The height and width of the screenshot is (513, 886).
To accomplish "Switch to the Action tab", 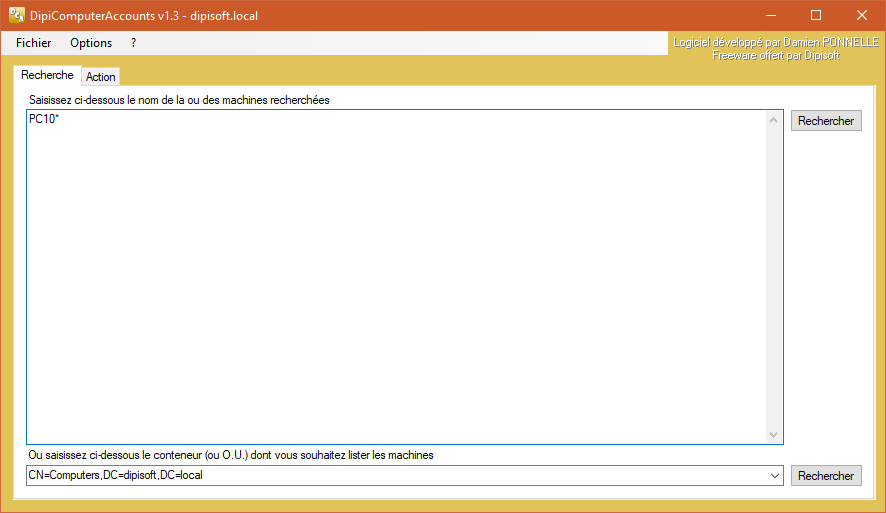I will [101, 77].
